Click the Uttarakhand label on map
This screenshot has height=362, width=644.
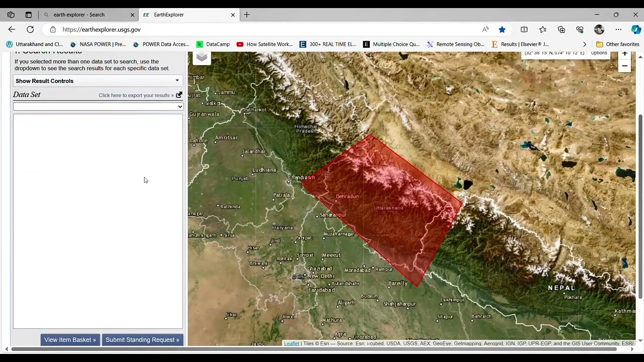tap(388, 208)
